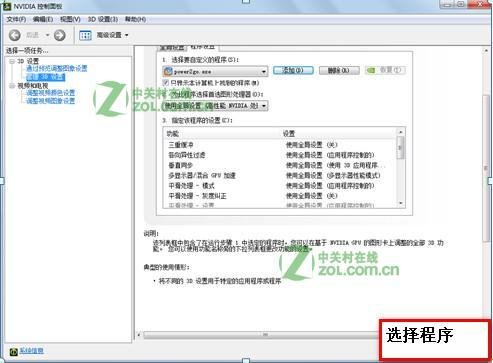The image size is (493, 363).
Task: Click the settings list scroll up arrow
Action: point(401,132)
